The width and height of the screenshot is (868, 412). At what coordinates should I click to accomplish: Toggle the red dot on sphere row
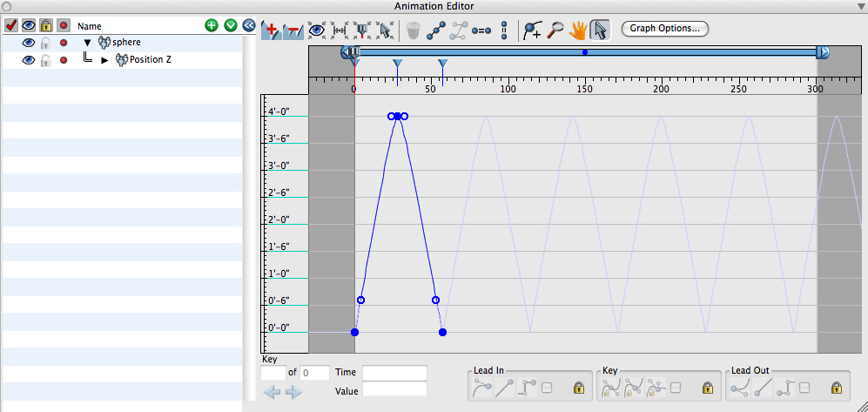point(63,43)
